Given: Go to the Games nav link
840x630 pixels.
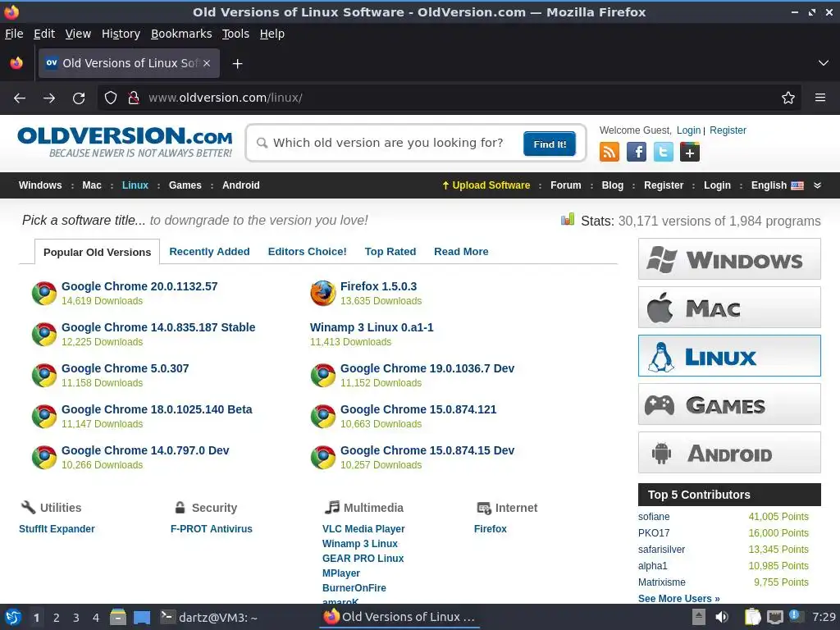Looking at the screenshot, I should tap(185, 185).
